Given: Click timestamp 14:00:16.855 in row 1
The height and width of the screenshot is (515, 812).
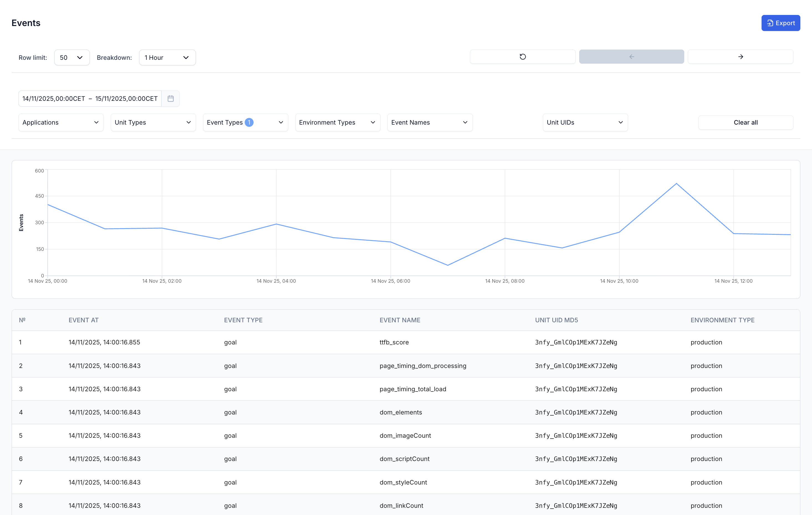Looking at the screenshot, I should (x=104, y=342).
